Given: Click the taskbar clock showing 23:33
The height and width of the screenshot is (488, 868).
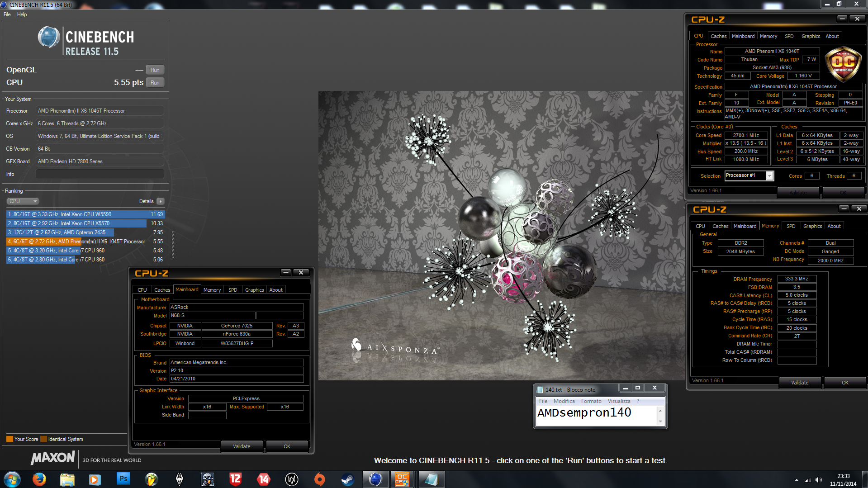Looking at the screenshot, I should 843,480.
